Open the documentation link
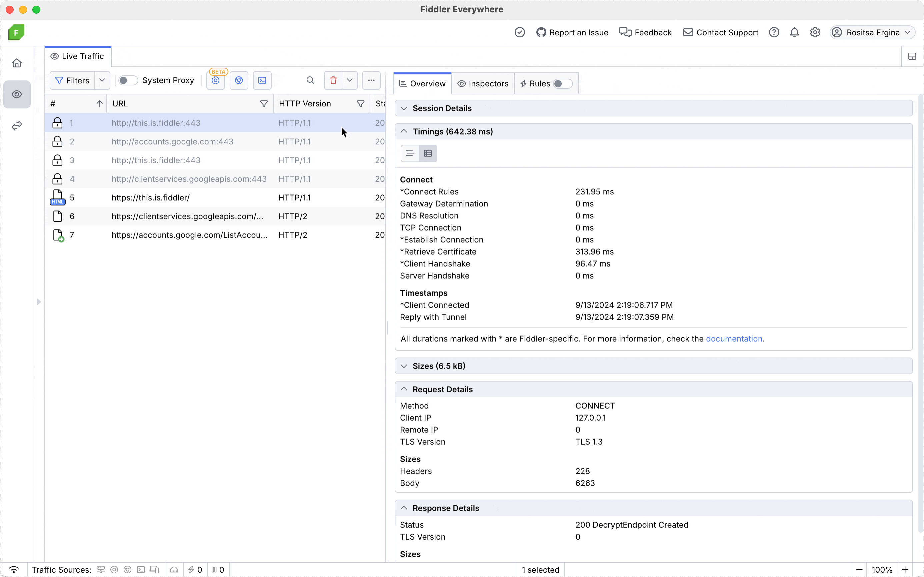924x577 pixels. click(x=734, y=339)
